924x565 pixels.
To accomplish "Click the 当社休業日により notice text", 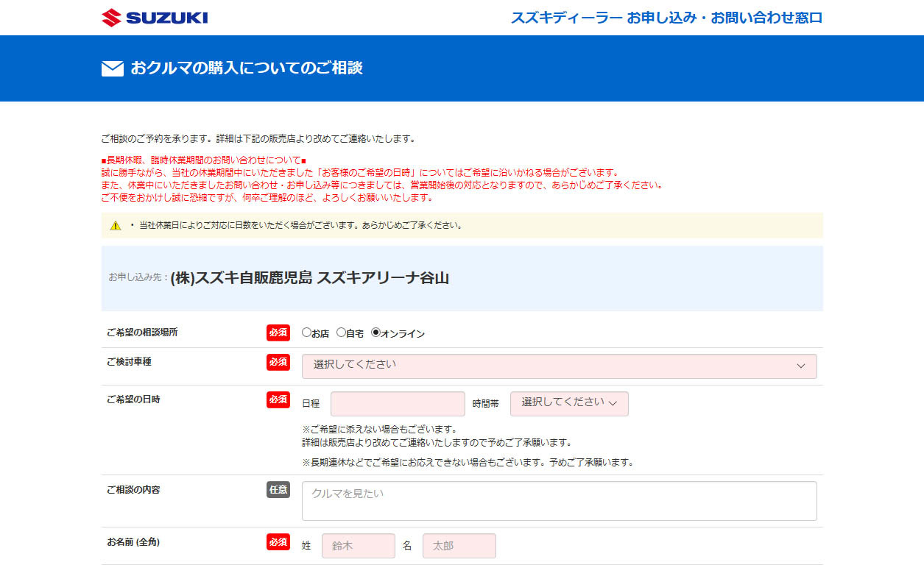I will (x=300, y=225).
